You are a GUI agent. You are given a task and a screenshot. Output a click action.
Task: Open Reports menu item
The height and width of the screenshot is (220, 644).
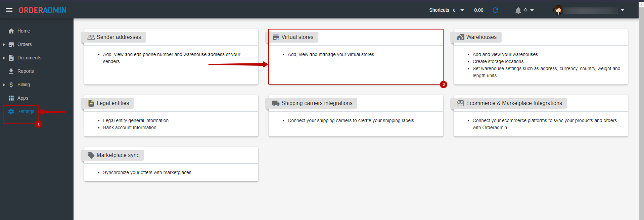coord(26,71)
